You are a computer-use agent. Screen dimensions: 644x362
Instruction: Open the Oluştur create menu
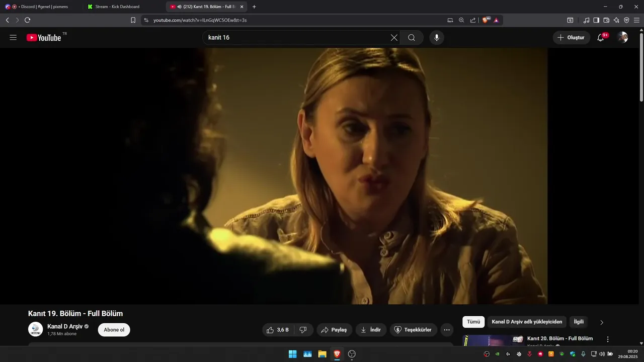[x=571, y=38]
